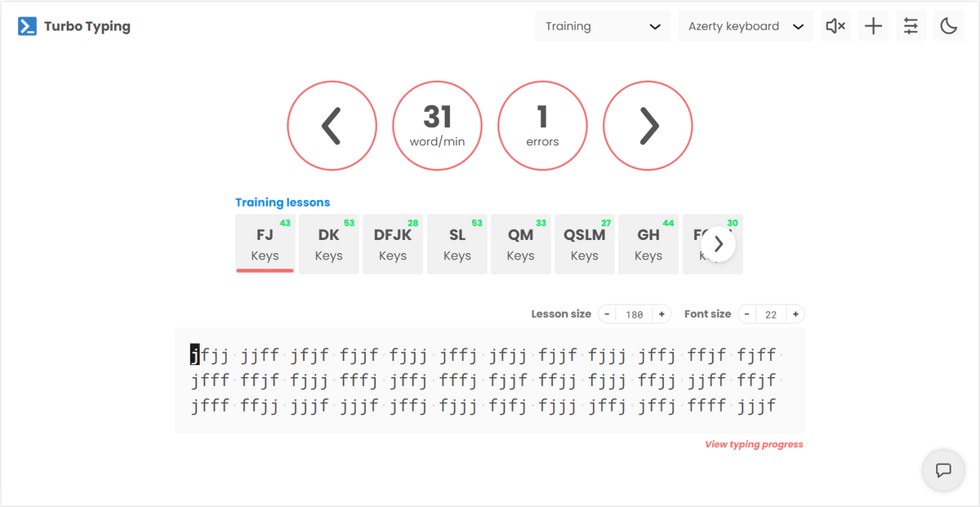Select the QSLM Keys lesson
Viewport: 980px width, 507px height.
[x=584, y=244]
